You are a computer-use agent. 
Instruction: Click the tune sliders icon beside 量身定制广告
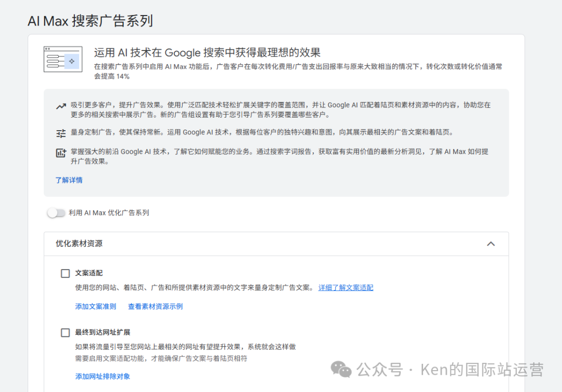coord(61,133)
